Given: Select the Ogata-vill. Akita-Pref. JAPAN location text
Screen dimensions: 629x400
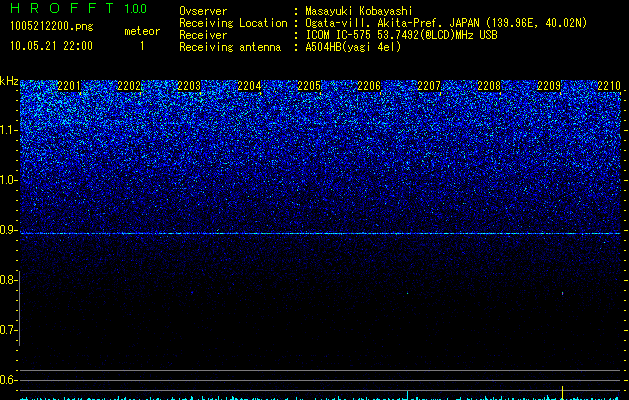Looking at the screenshot, I should (446, 23).
